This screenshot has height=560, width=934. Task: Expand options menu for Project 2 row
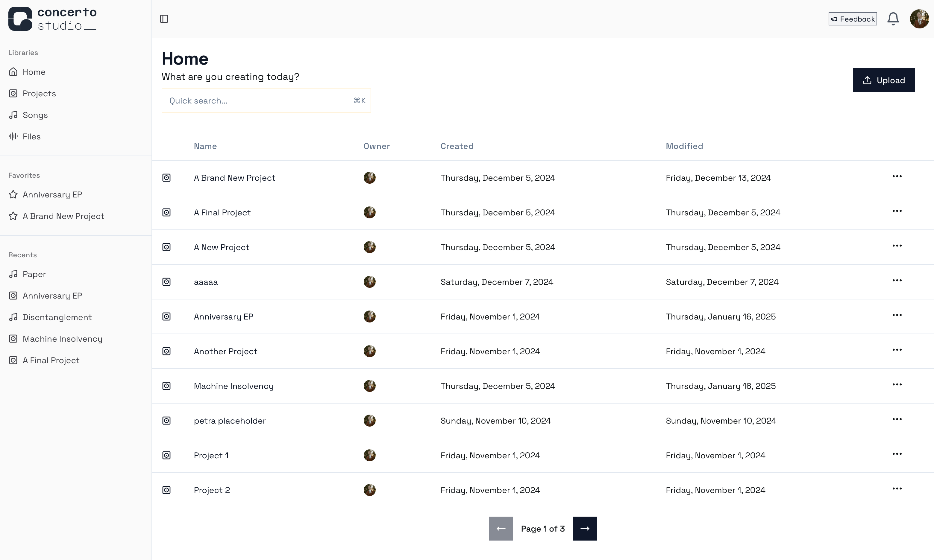[897, 489]
